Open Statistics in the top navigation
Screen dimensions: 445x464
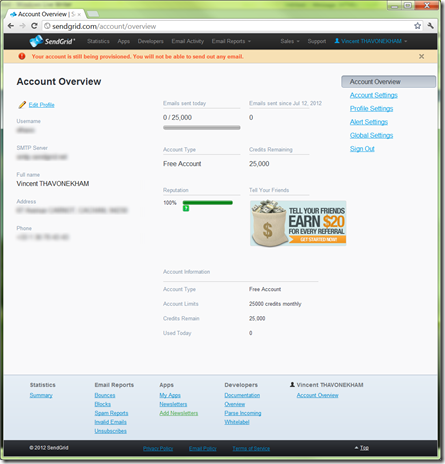98,41
